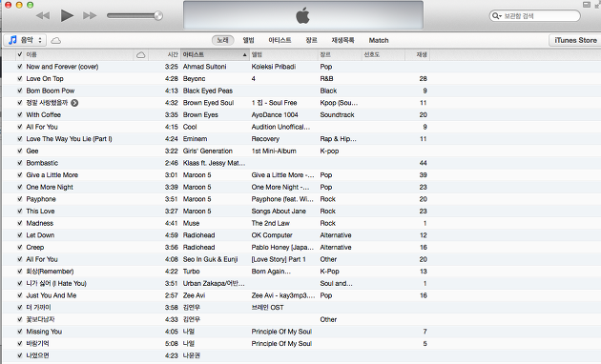Click the Play button

click(67, 15)
